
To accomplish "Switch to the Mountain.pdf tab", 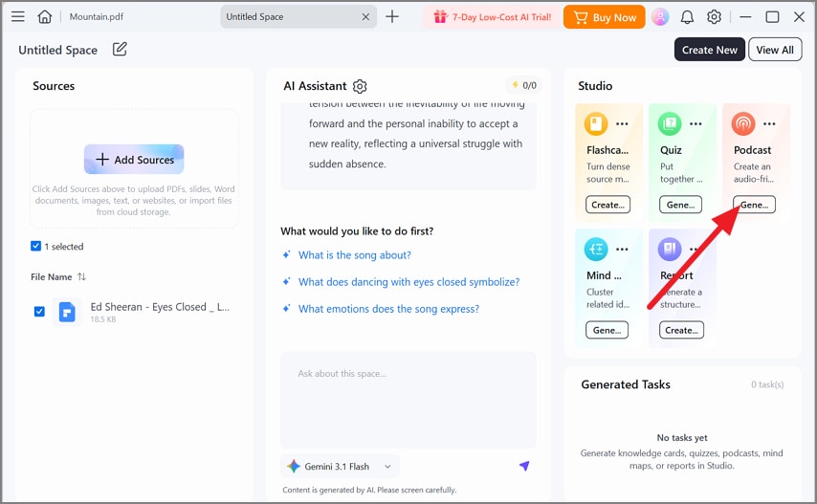I will 97,16.
